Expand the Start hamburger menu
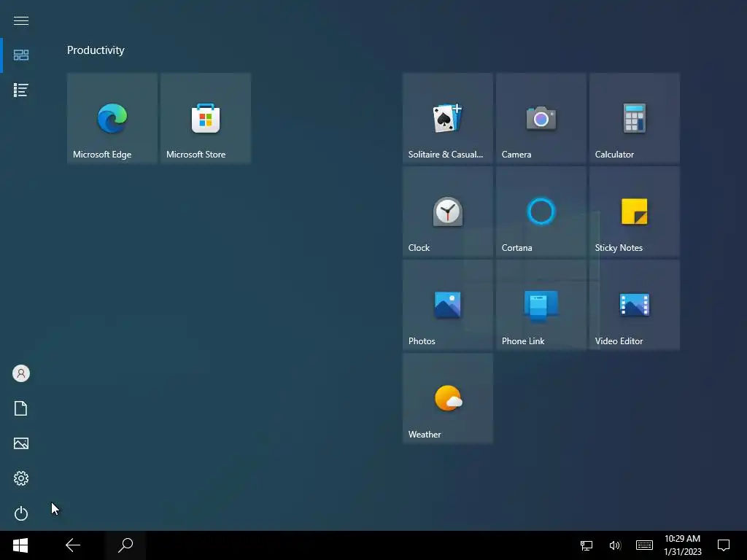This screenshot has height=560, width=747. point(21,20)
